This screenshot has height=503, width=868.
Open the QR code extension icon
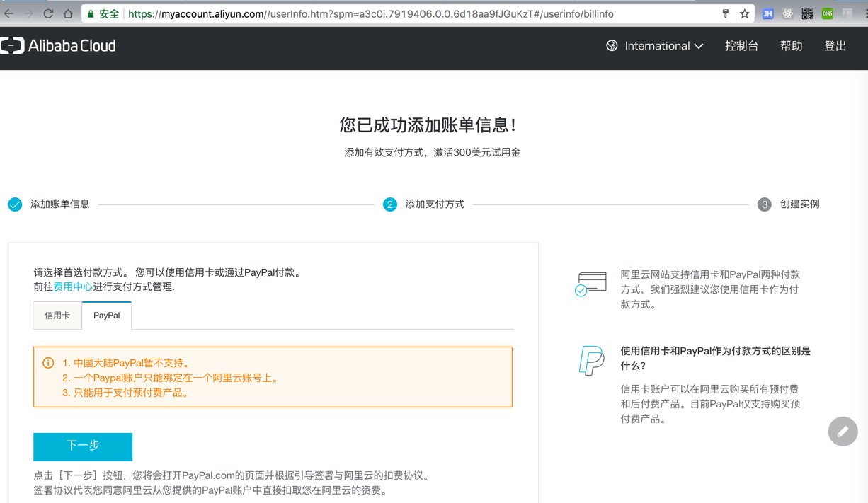point(807,13)
